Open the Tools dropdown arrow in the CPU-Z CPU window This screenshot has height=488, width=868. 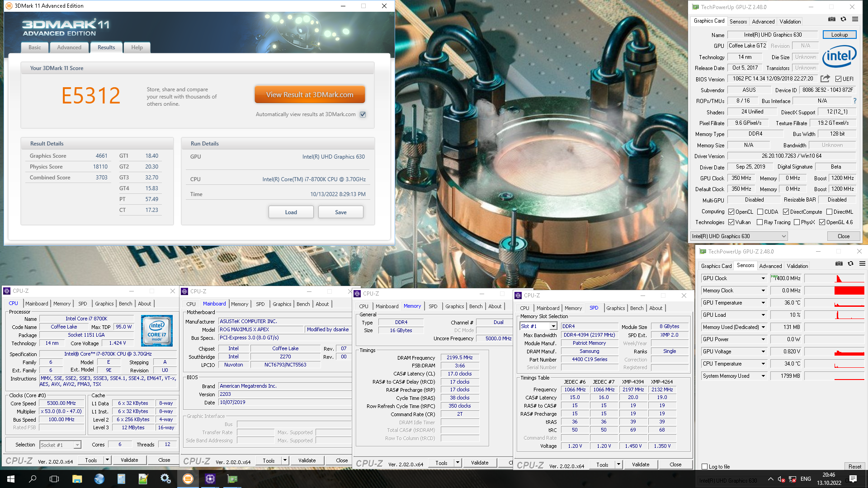click(x=107, y=460)
